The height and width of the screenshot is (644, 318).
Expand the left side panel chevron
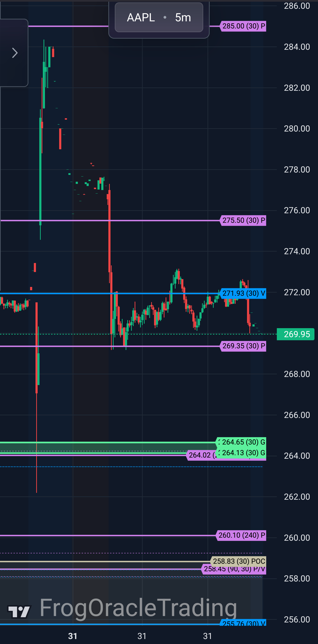tap(15, 53)
